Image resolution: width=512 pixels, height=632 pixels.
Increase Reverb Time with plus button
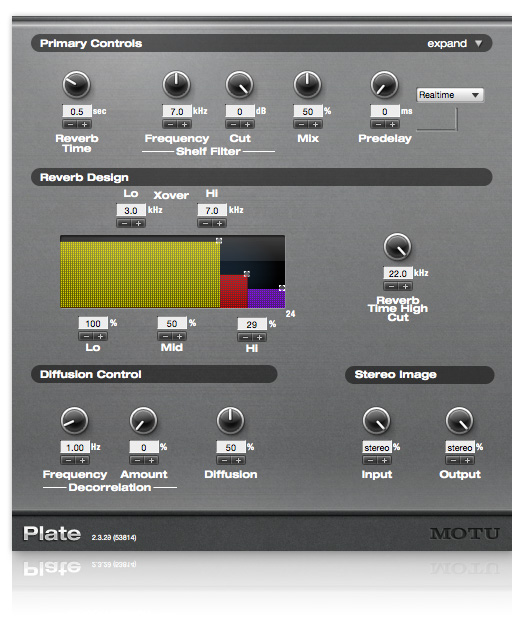(x=84, y=124)
